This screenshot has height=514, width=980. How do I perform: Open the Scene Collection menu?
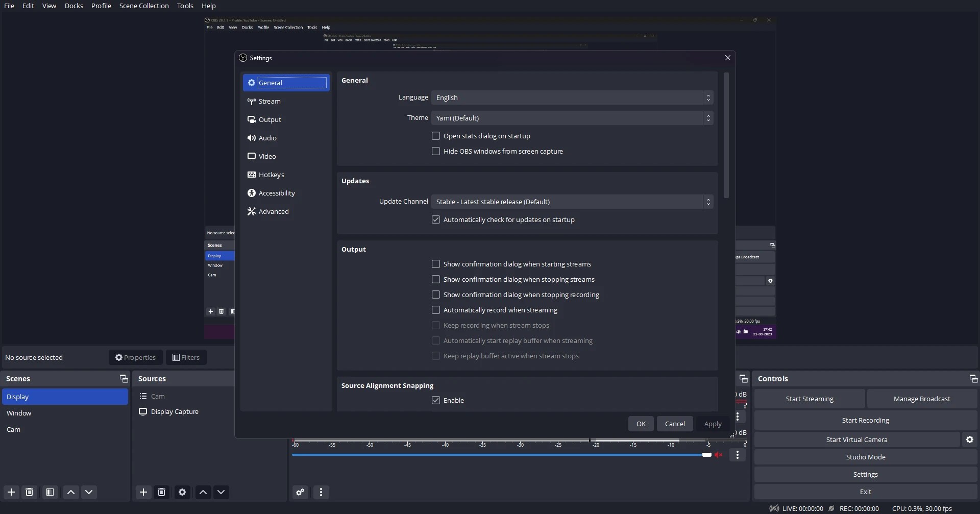[x=144, y=6]
